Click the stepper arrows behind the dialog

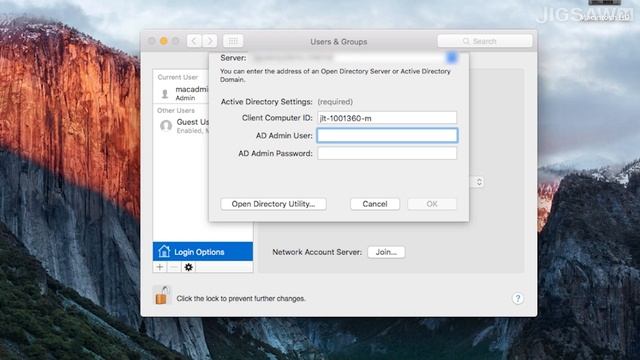pyautogui.click(x=479, y=182)
